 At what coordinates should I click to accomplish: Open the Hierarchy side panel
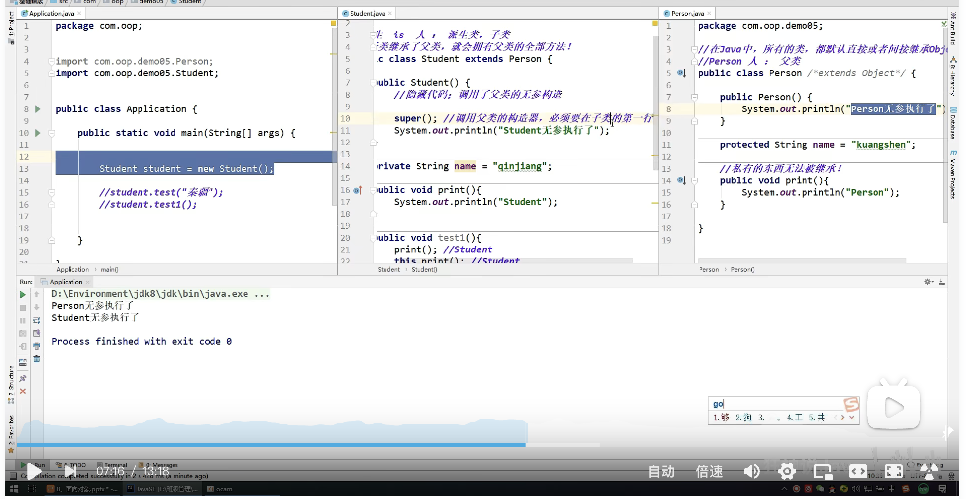(x=953, y=76)
